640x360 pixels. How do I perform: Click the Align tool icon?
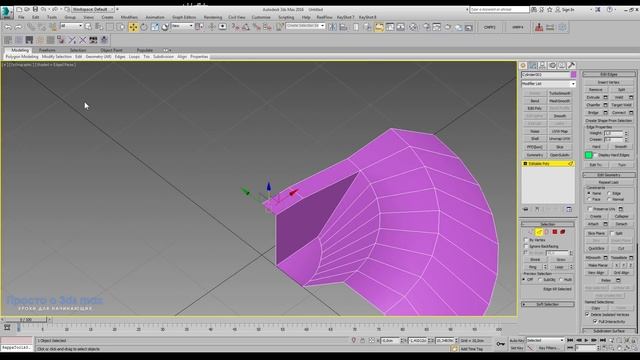[x=343, y=27]
